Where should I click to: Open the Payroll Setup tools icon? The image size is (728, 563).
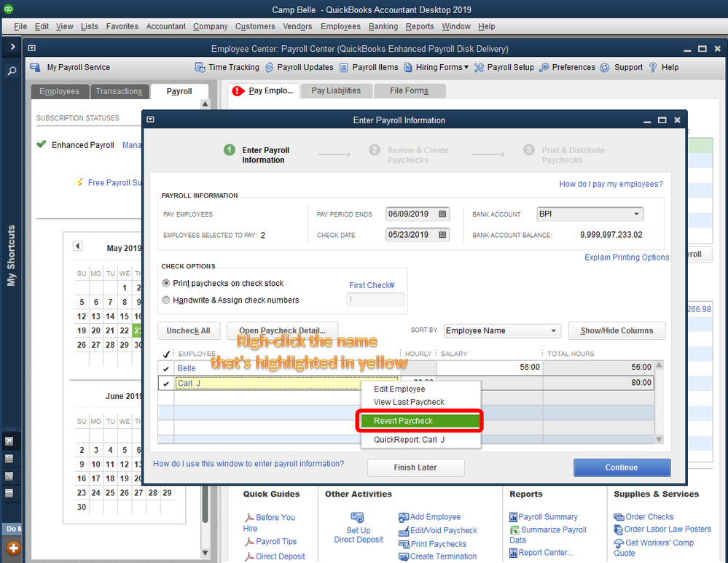click(x=479, y=67)
